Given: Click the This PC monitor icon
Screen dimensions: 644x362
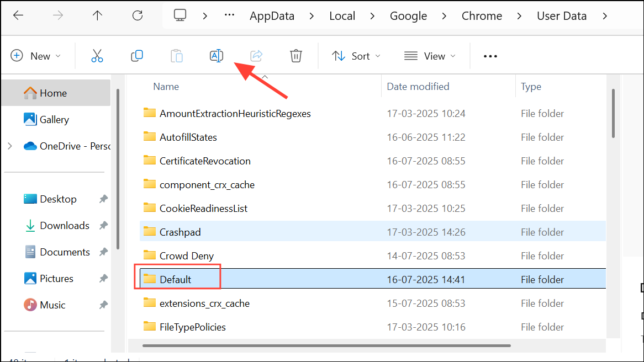Looking at the screenshot, I should point(180,15).
